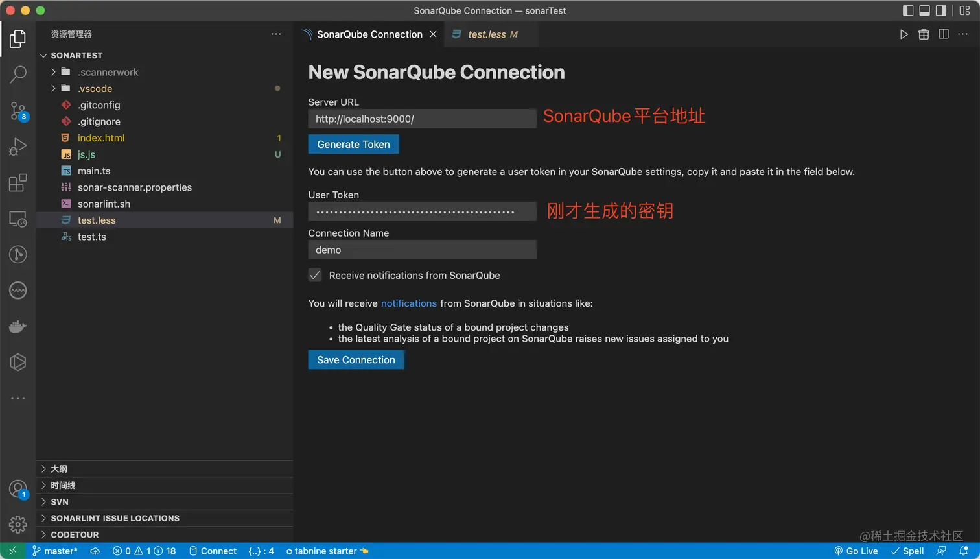The width and height of the screenshot is (980, 559).
Task: Open editor More Actions ellipsis
Action: [x=963, y=34]
